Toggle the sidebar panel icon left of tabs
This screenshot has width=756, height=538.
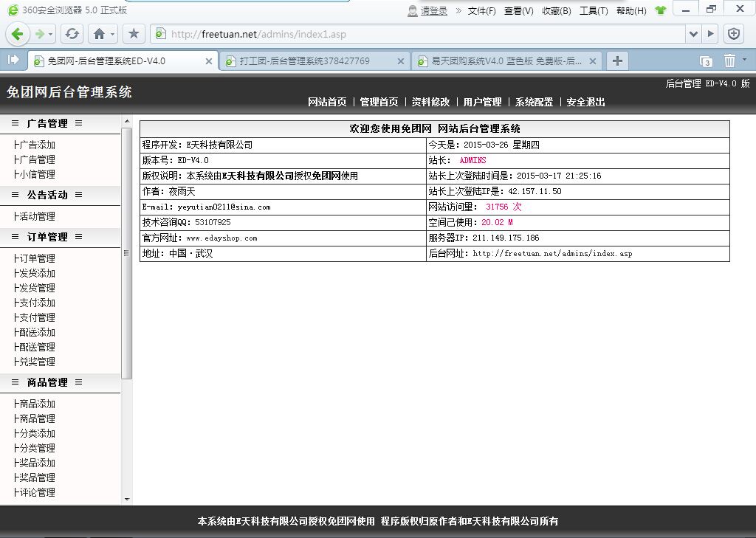(x=13, y=59)
